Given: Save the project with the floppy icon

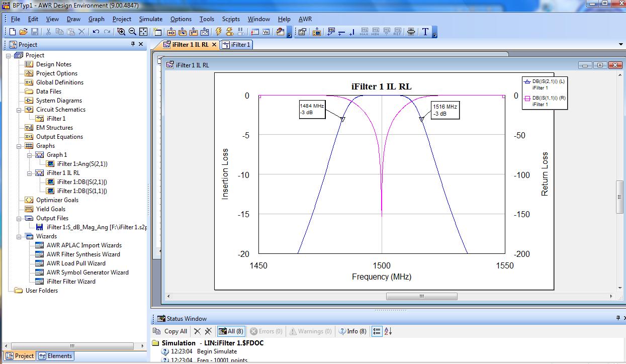Looking at the screenshot, I should pyautogui.click(x=35, y=32).
